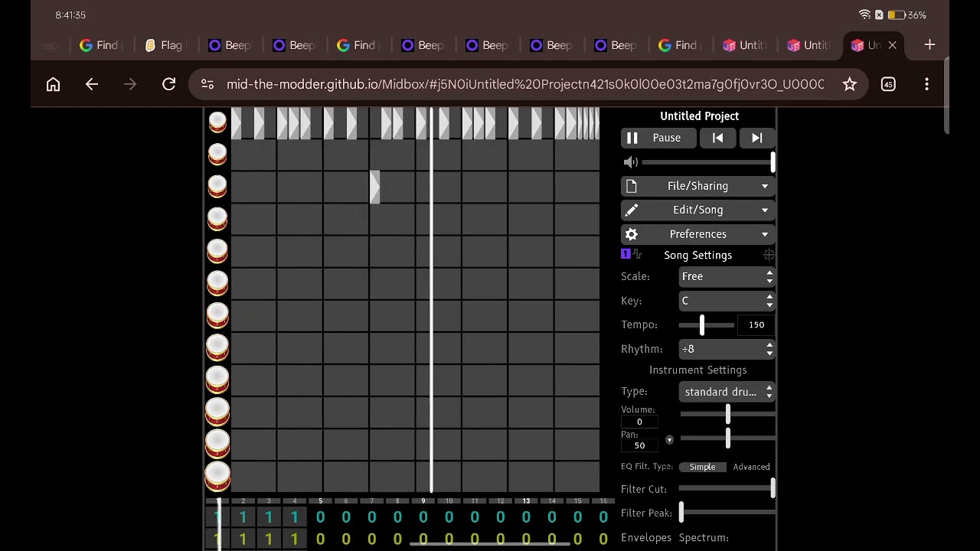Open the Preferences menu

tap(697, 234)
